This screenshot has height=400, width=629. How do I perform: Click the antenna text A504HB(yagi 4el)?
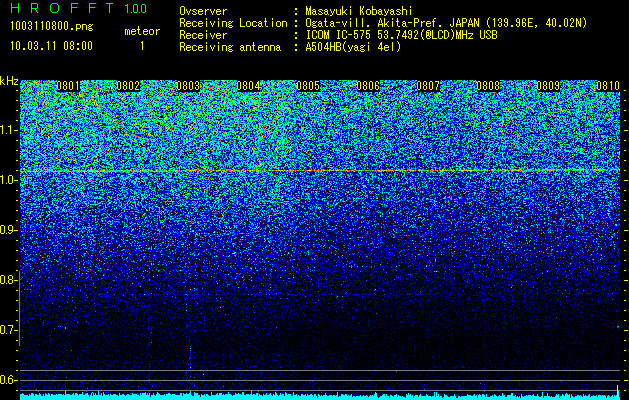point(353,47)
